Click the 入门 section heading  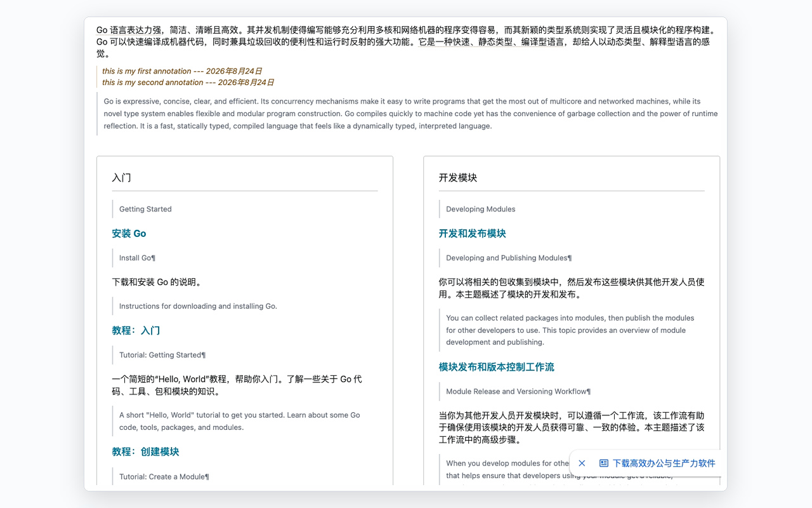[121, 178]
